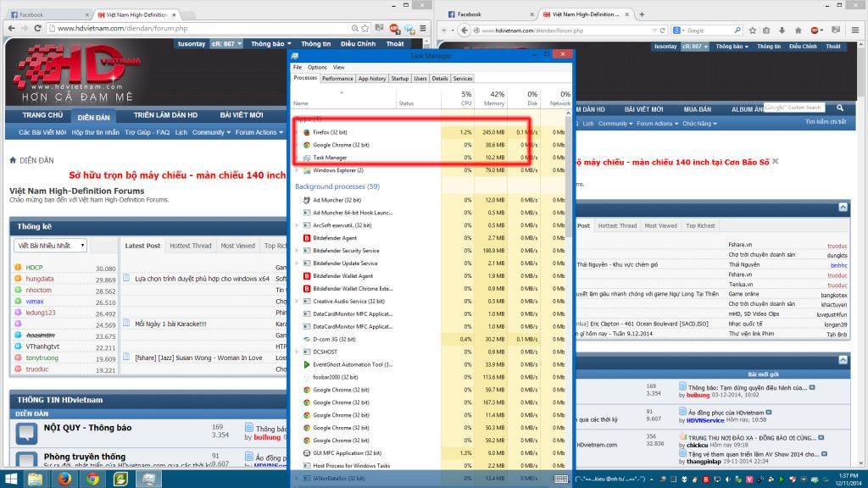The height and width of the screenshot is (488, 868).
Task: Click the site search magnifier in Firefox page
Action: [840, 108]
